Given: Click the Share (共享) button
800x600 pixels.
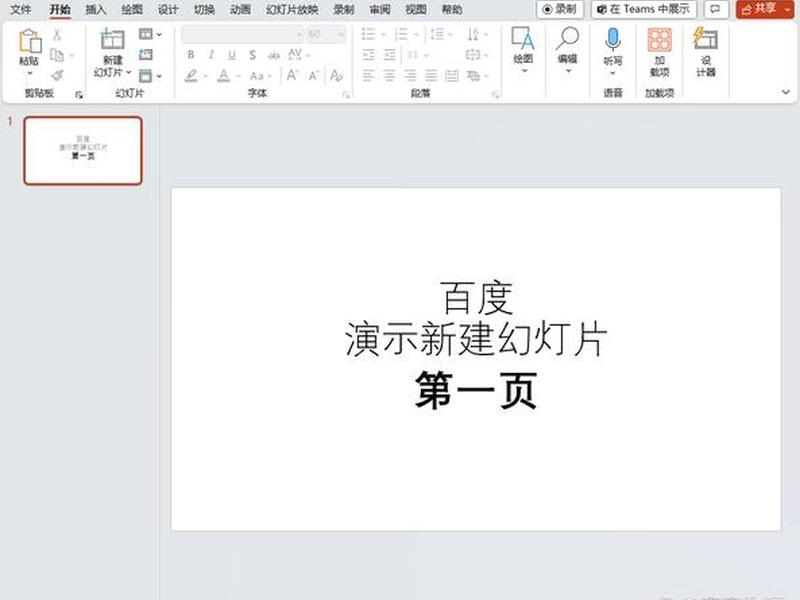Looking at the screenshot, I should (759, 9).
